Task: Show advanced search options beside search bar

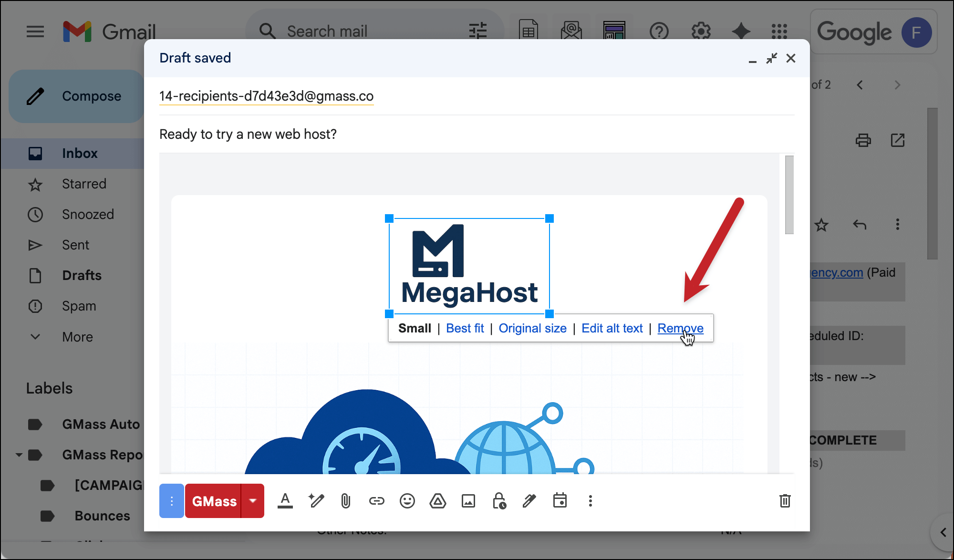Action: 478,31
